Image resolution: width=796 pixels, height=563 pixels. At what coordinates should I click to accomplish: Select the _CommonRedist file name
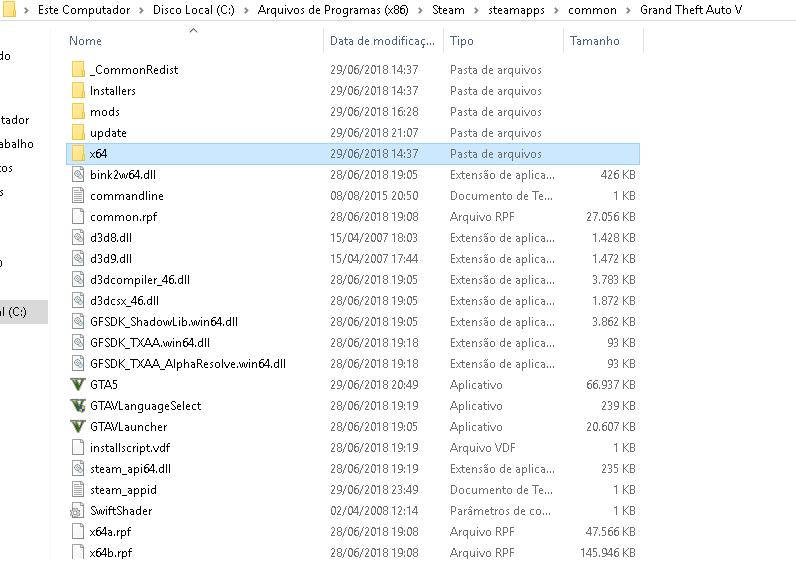click(x=134, y=70)
